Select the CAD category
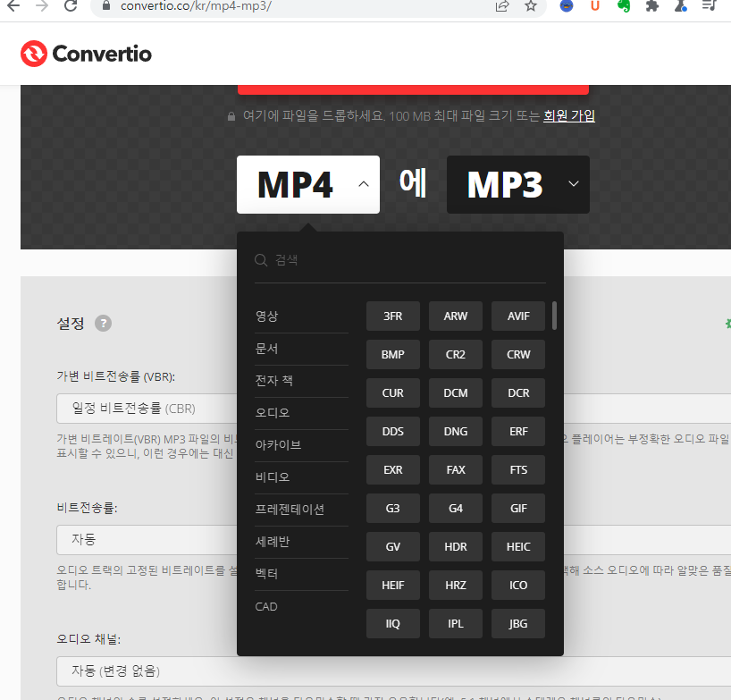The width and height of the screenshot is (731, 700). click(301, 606)
